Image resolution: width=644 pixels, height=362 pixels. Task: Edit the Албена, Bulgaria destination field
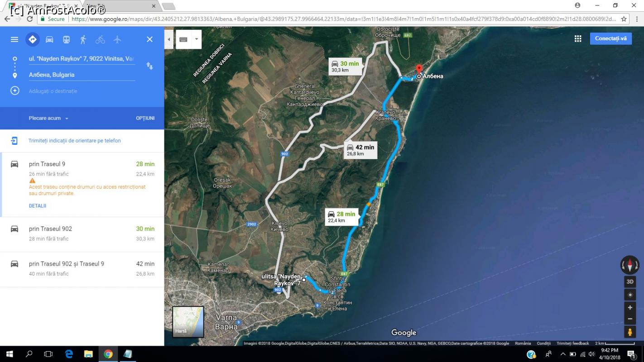tap(82, 75)
